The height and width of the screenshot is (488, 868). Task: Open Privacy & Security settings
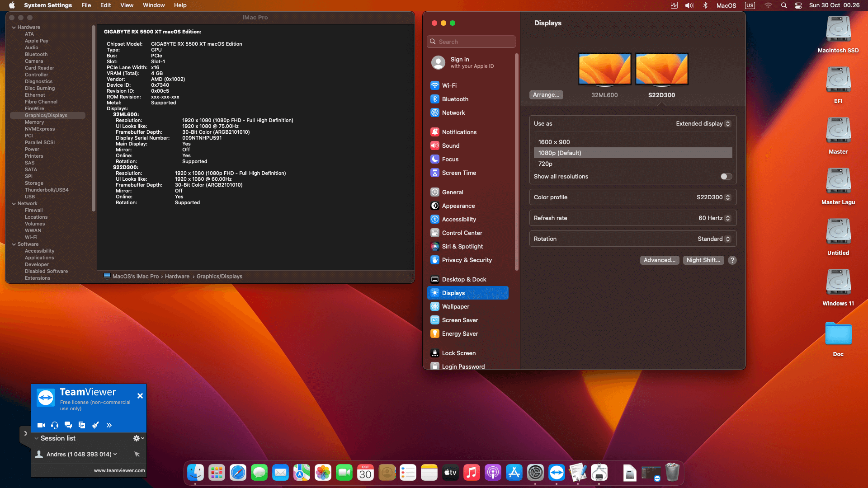click(467, 260)
